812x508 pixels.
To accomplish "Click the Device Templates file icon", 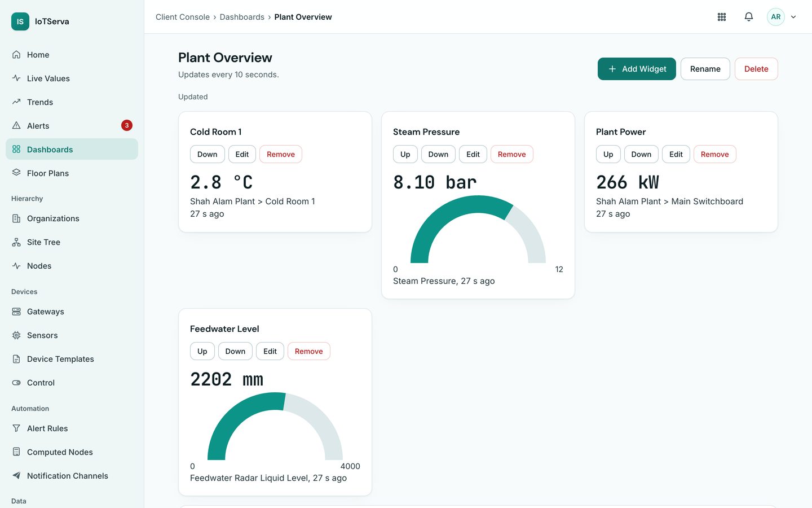I will [x=16, y=359].
